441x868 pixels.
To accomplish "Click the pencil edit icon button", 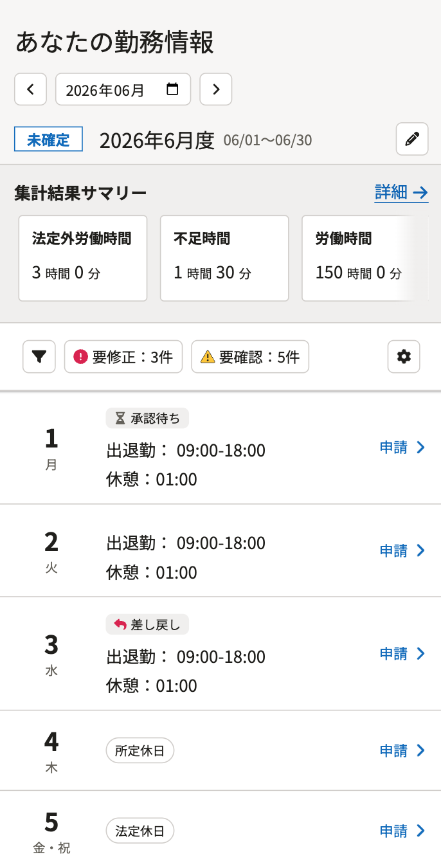I will tap(412, 139).
